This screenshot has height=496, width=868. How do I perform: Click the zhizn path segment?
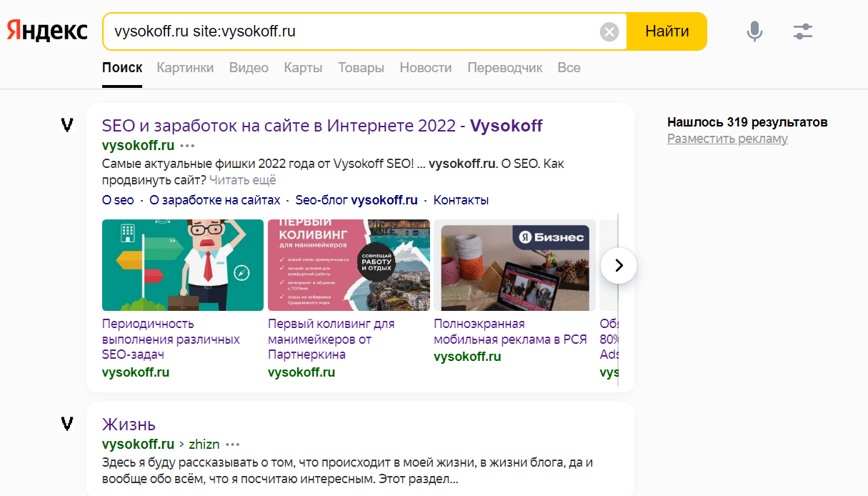point(204,444)
